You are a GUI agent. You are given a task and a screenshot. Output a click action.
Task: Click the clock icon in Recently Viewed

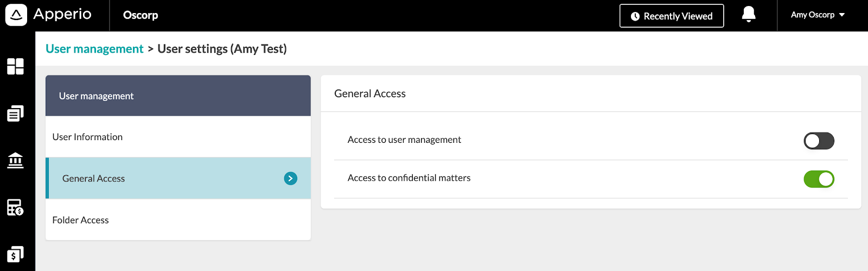point(635,16)
